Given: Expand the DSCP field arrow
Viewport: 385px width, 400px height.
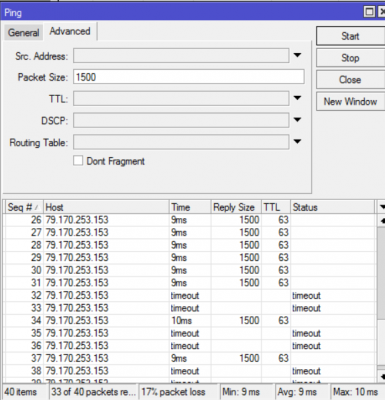Looking at the screenshot, I should (x=297, y=120).
